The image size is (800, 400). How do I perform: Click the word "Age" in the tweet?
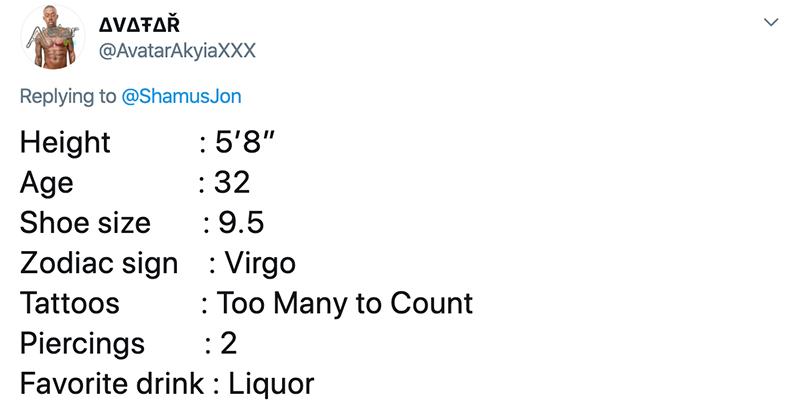(46, 183)
